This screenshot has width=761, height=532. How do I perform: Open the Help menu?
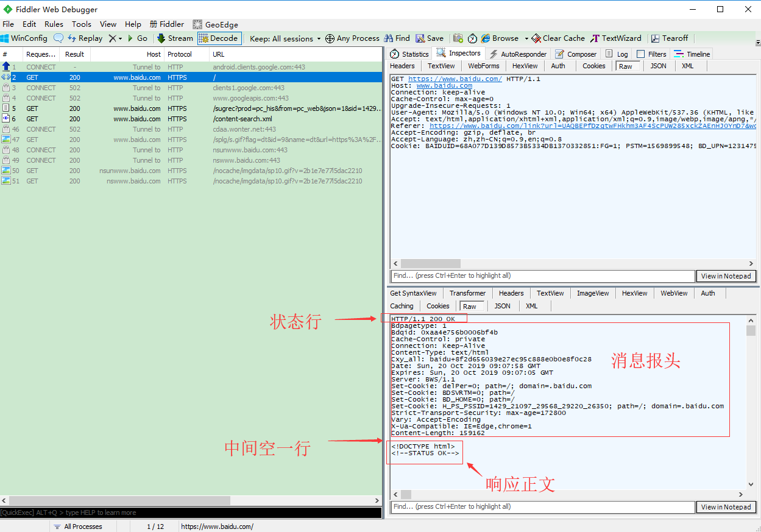[133, 24]
